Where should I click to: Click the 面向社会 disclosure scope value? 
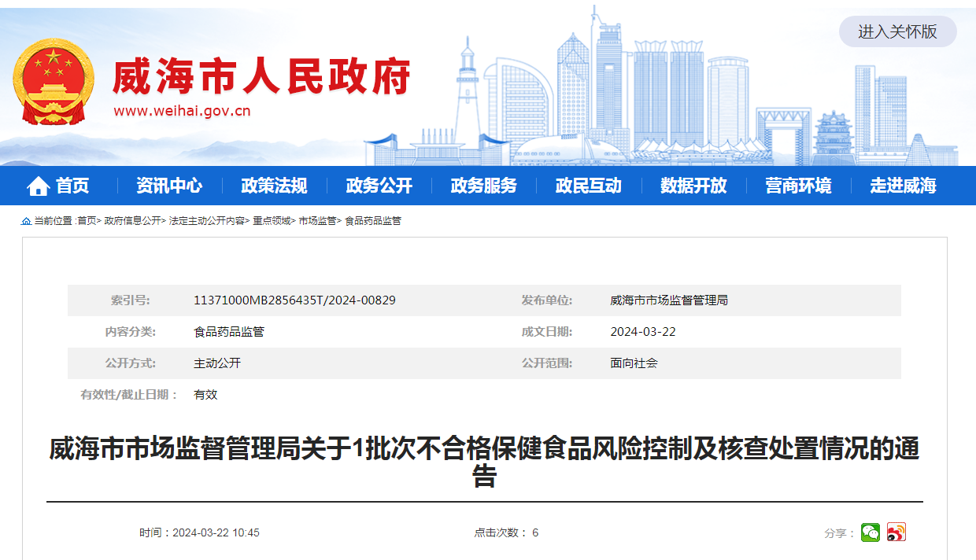click(634, 363)
